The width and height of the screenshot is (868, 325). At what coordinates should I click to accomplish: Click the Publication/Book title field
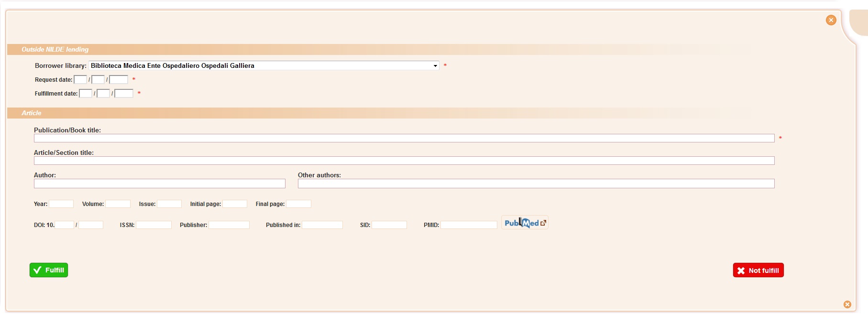point(404,138)
